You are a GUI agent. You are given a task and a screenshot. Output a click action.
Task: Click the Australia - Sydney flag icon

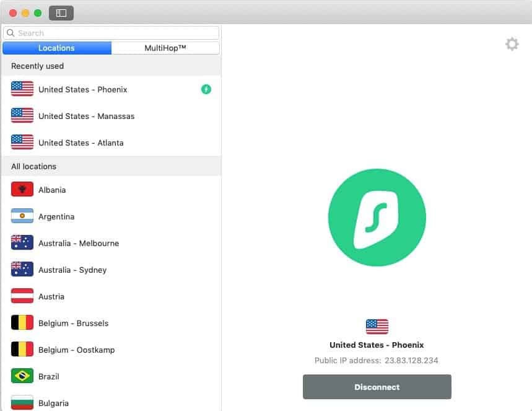pyautogui.click(x=22, y=270)
